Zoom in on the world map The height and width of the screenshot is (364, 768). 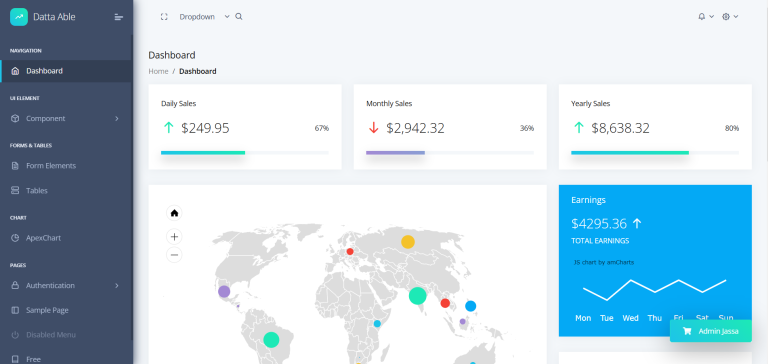pyautogui.click(x=174, y=237)
